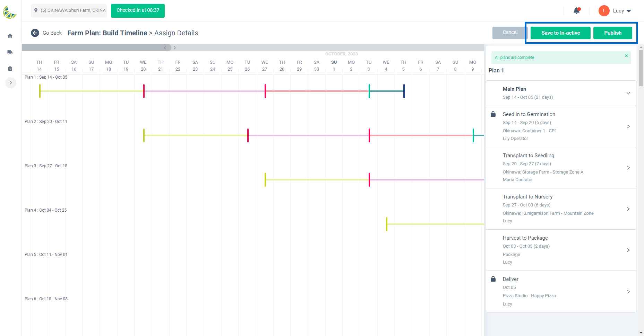Open Deliver step details arrow
This screenshot has height=336, width=644.
[628, 292]
